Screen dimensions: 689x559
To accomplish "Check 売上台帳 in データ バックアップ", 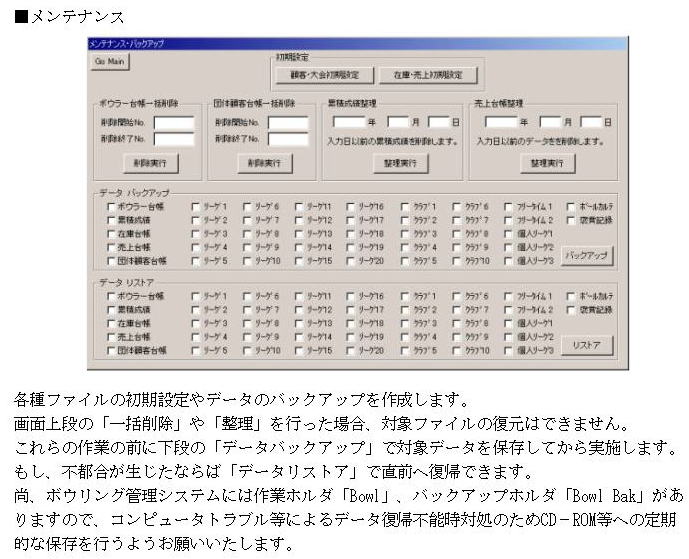I will click(x=111, y=247).
